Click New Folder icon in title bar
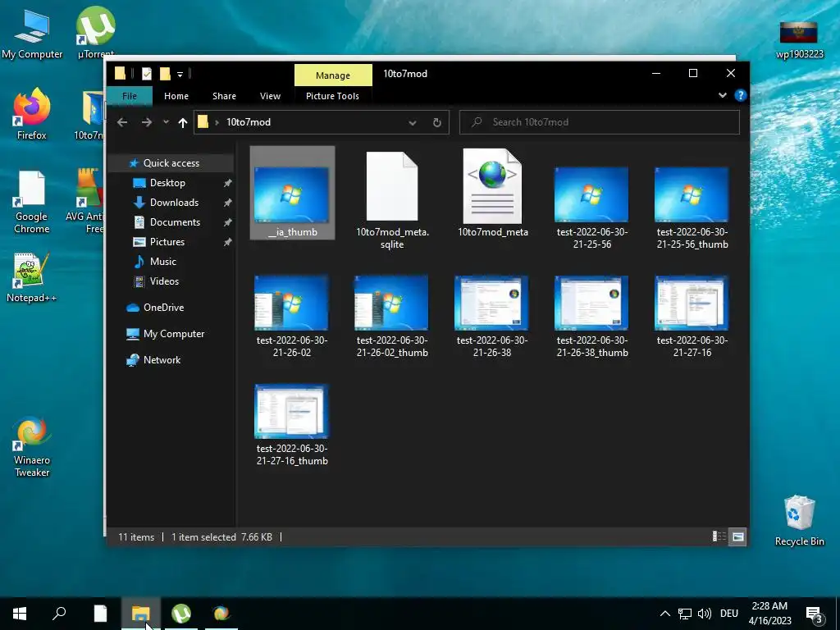The width and height of the screenshot is (840, 630). (165, 73)
